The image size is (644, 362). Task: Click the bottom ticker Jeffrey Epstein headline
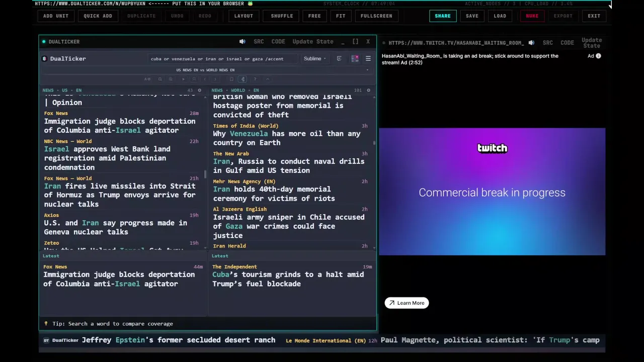click(178, 340)
